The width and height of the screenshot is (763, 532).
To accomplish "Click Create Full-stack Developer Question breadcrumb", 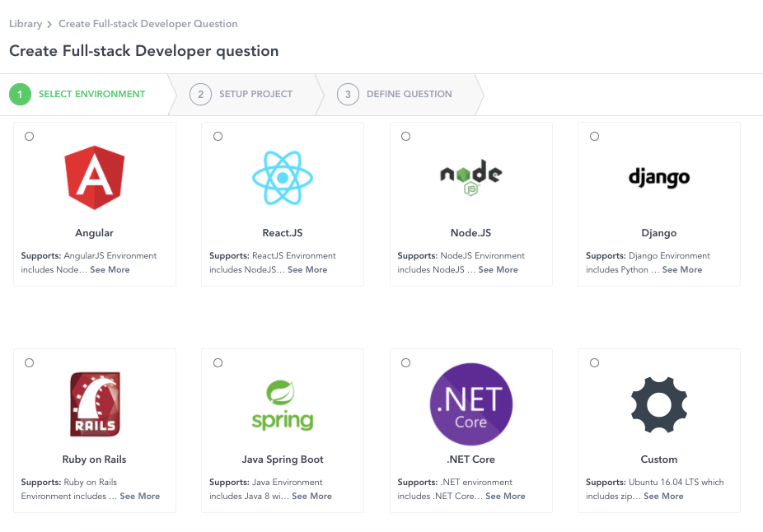I will pyautogui.click(x=148, y=24).
